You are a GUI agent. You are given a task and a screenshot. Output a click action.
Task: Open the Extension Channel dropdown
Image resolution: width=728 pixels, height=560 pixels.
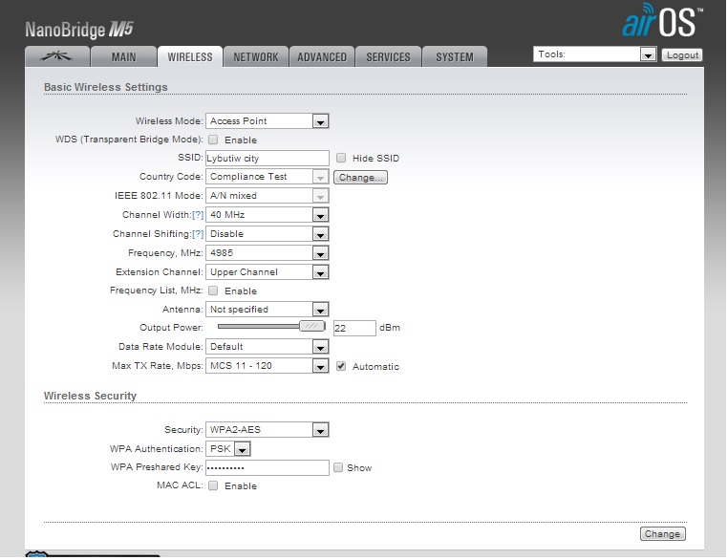[267, 271]
